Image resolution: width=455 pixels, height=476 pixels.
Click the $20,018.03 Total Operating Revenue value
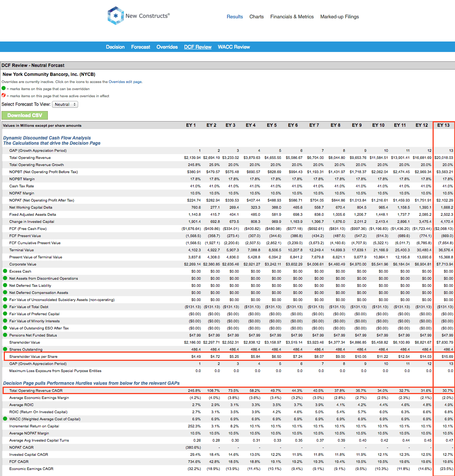pos(443,157)
